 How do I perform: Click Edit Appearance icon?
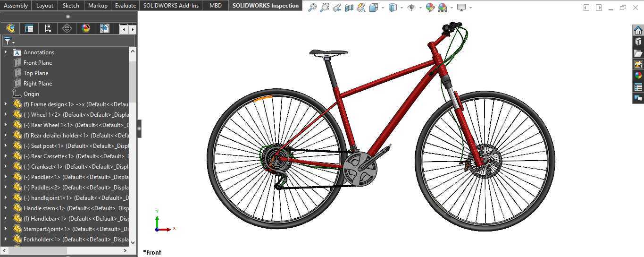point(430,8)
